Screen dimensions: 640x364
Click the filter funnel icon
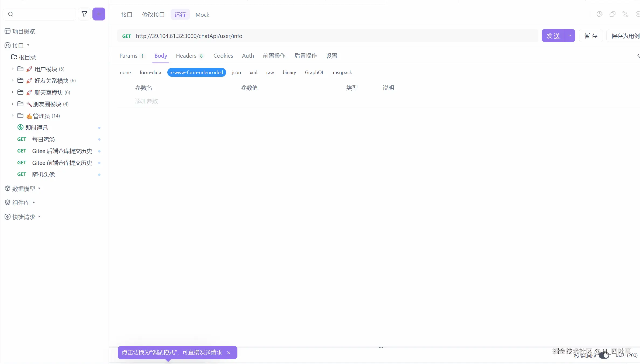(84, 14)
